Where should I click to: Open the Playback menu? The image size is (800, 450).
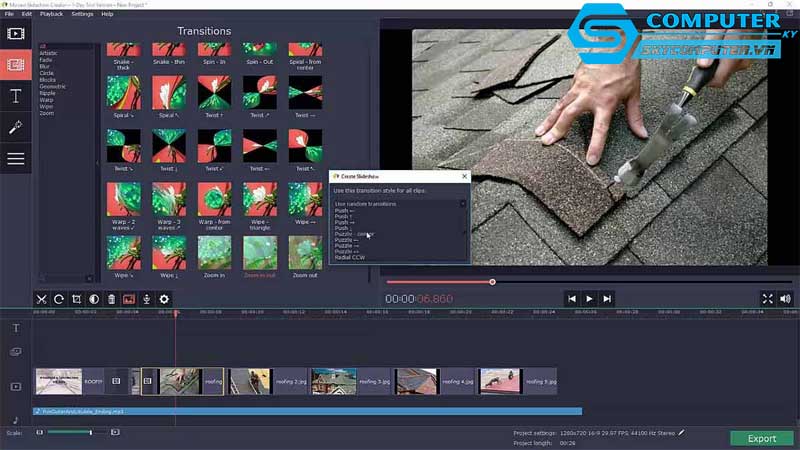(x=51, y=14)
